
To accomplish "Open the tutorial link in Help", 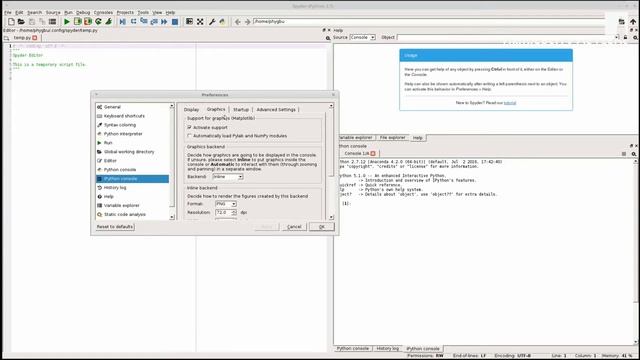I will (x=510, y=103).
